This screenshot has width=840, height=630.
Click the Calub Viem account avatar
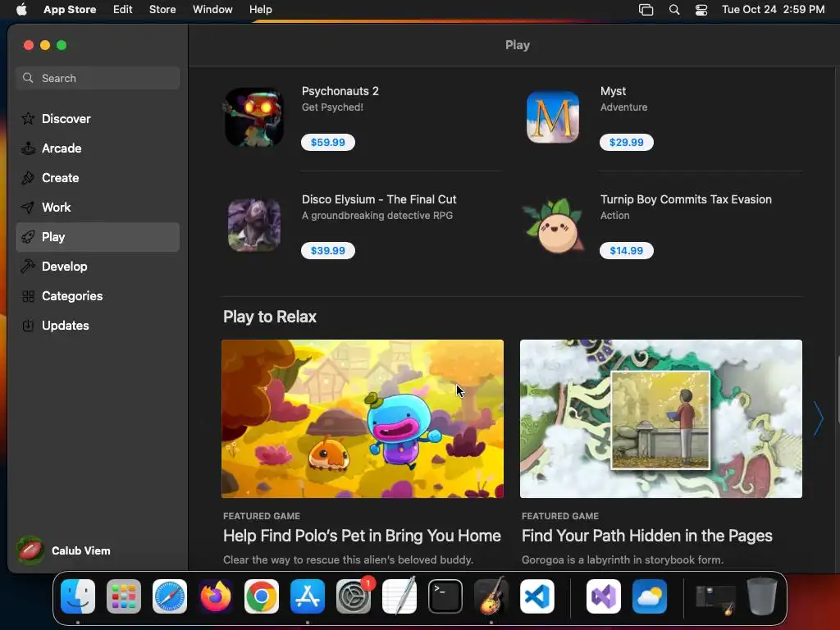[x=30, y=550]
